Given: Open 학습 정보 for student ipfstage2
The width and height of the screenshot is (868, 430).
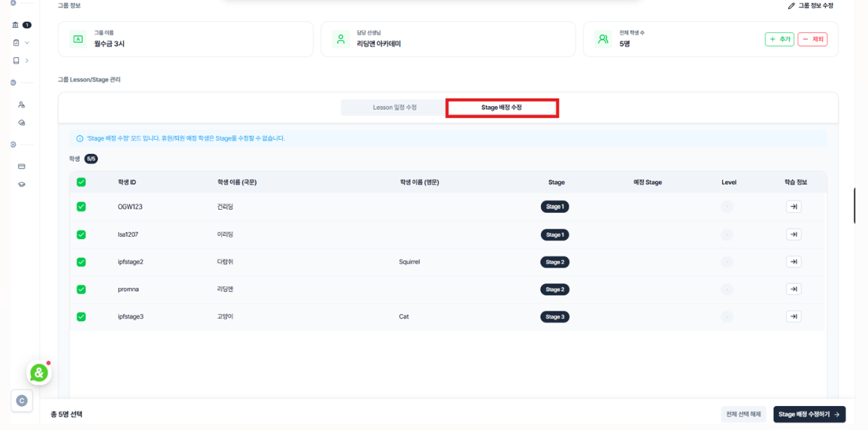Looking at the screenshot, I should 794,261.
